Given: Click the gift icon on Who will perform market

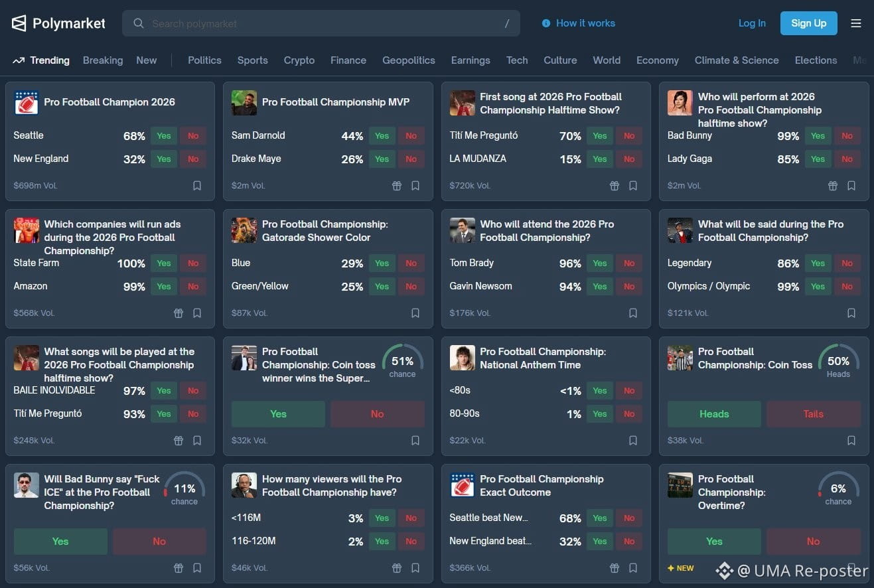Looking at the screenshot, I should coord(833,186).
